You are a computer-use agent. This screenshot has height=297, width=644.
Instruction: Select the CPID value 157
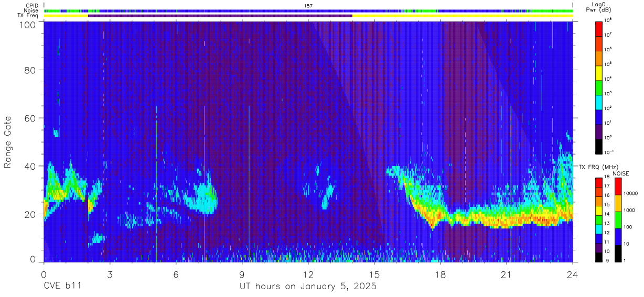[x=308, y=6]
